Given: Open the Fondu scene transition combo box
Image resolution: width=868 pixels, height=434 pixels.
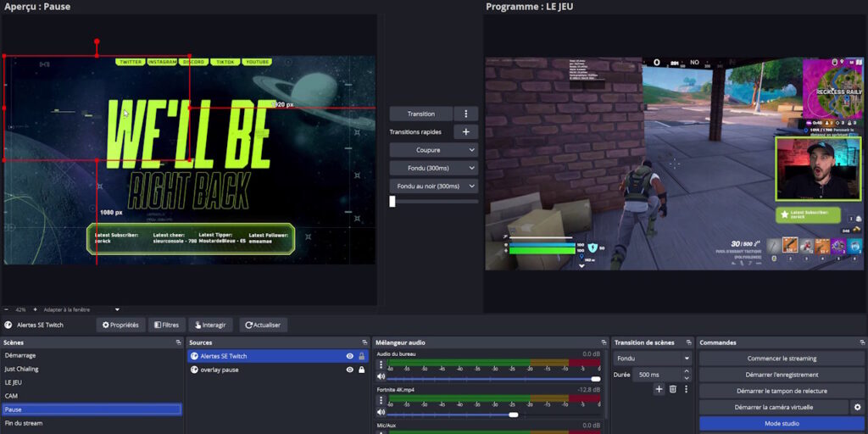Looking at the screenshot, I should [x=653, y=359].
